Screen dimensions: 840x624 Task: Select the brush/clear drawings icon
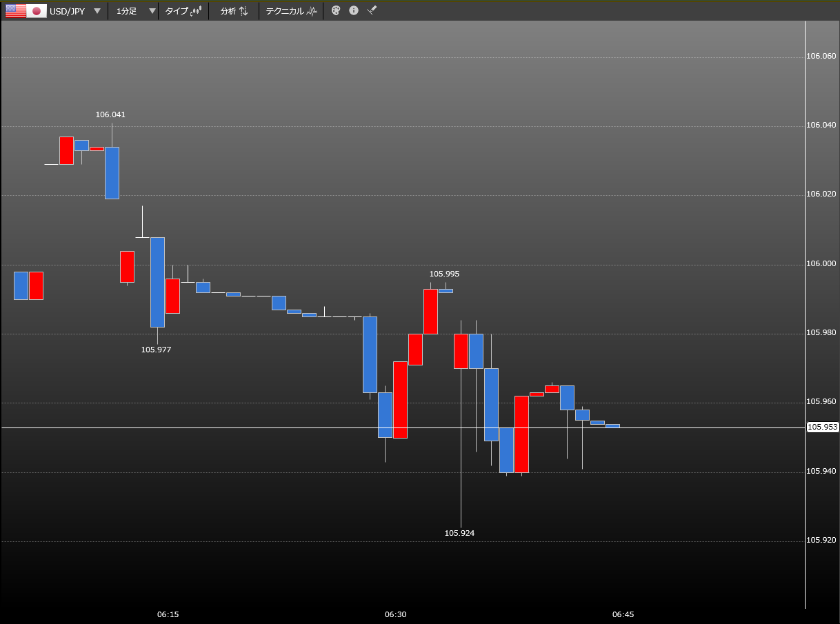[372, 11]
